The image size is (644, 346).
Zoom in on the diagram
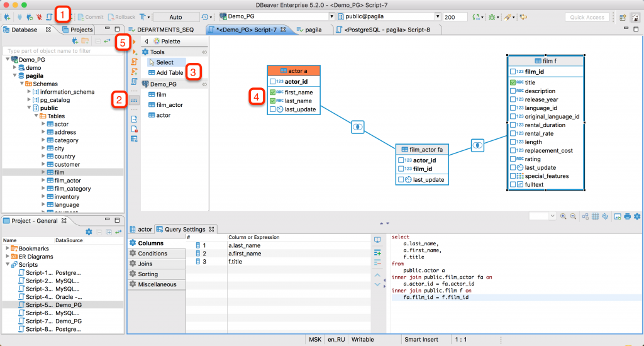(x=563, y=216)
